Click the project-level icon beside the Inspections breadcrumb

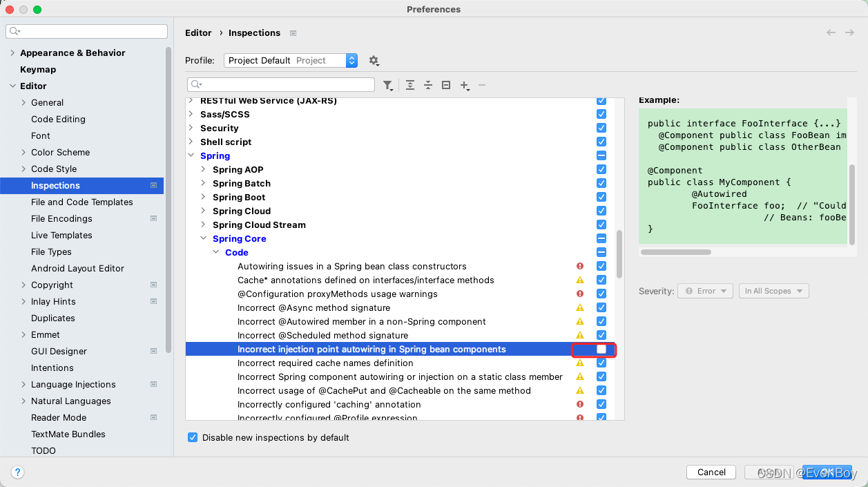[293, 33]
